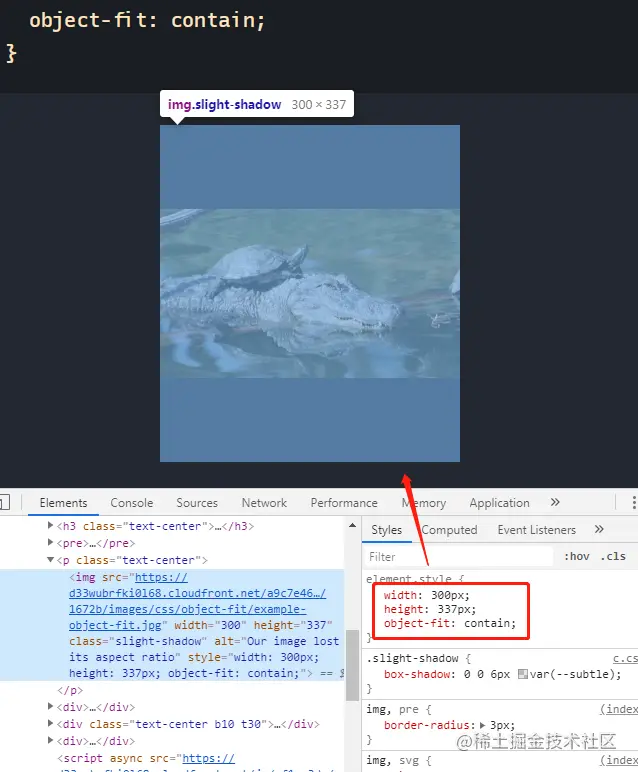Viewport: 638px width, 772px height.
Task: Open stylesheet link beside .slight-shadow rule
Action: [x=625, y=658]
